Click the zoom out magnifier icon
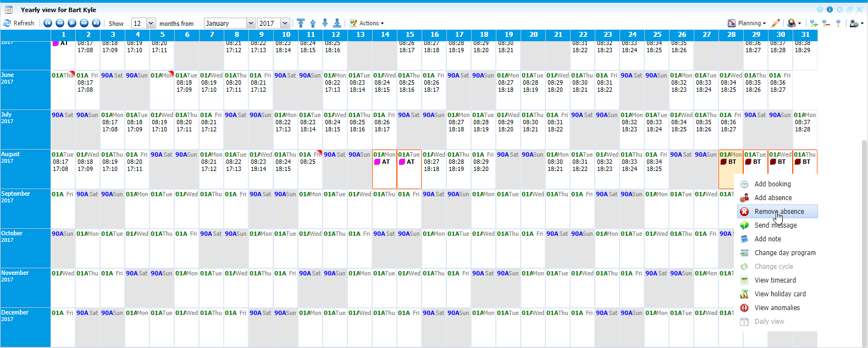The height and width of the screenshot is (348, 868). (x=826, y=23)
